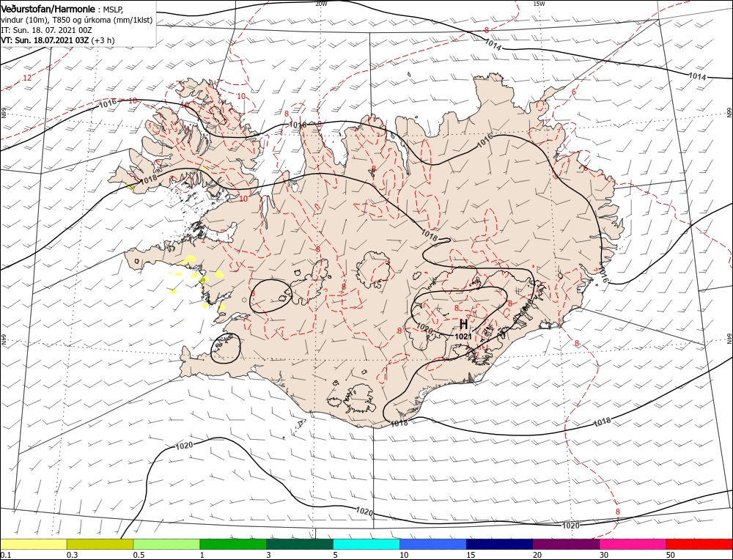Click the "30" legend scale value
Image resolution: width=733 pixels, height=560 pixels.
[603, 555]
